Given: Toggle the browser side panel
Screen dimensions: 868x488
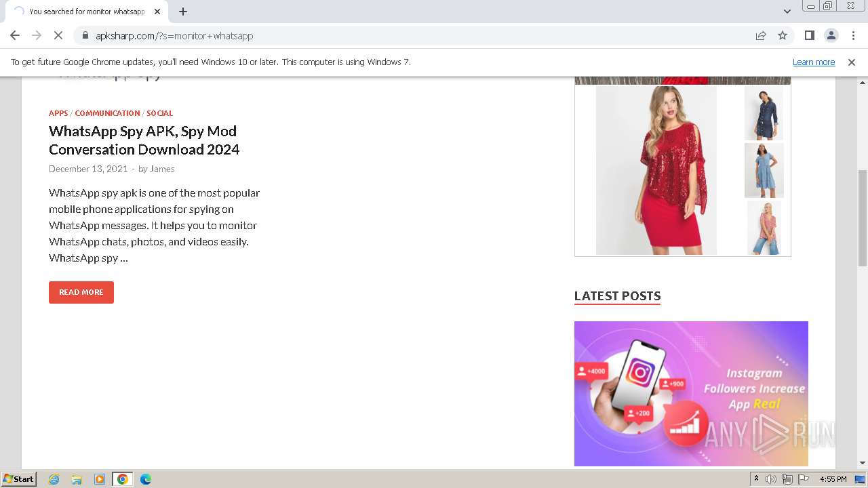Looking at the screenshot, I should [809, 35].
